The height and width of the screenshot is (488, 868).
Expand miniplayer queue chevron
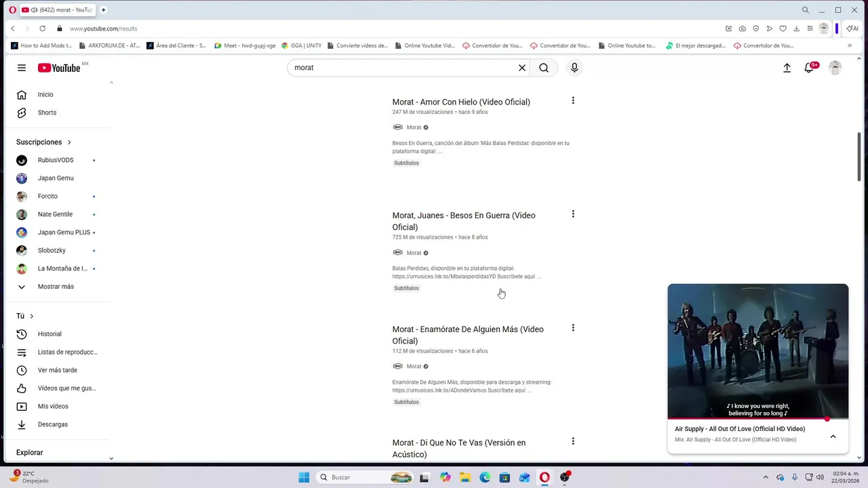click(833, 436)
